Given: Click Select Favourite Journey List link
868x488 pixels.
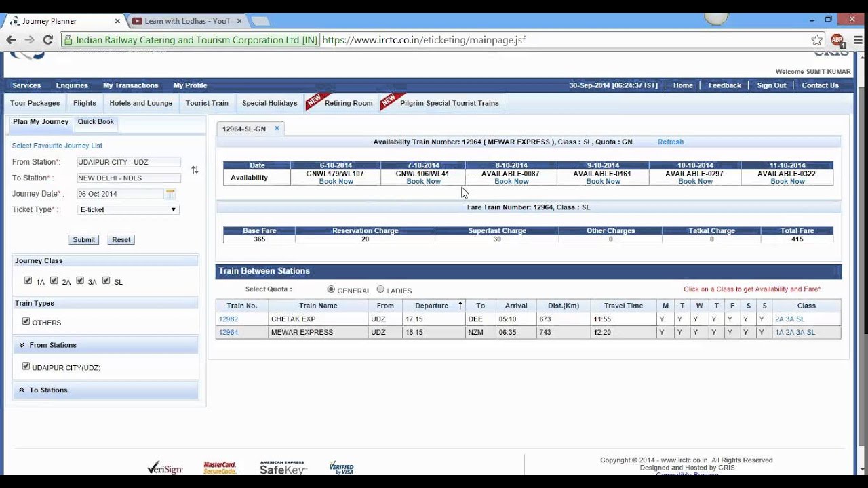Looking at the screenshot, I should click(57, 146).
